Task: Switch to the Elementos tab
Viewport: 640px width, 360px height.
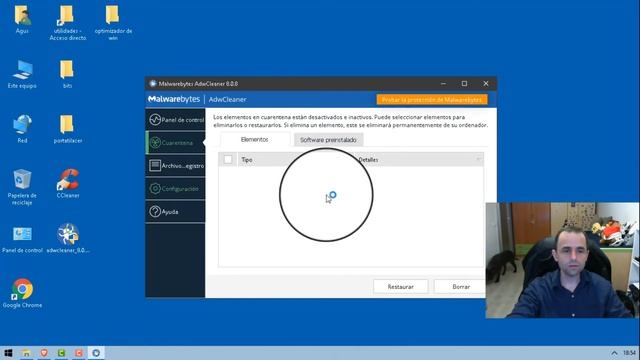Action: click(255, 140)
